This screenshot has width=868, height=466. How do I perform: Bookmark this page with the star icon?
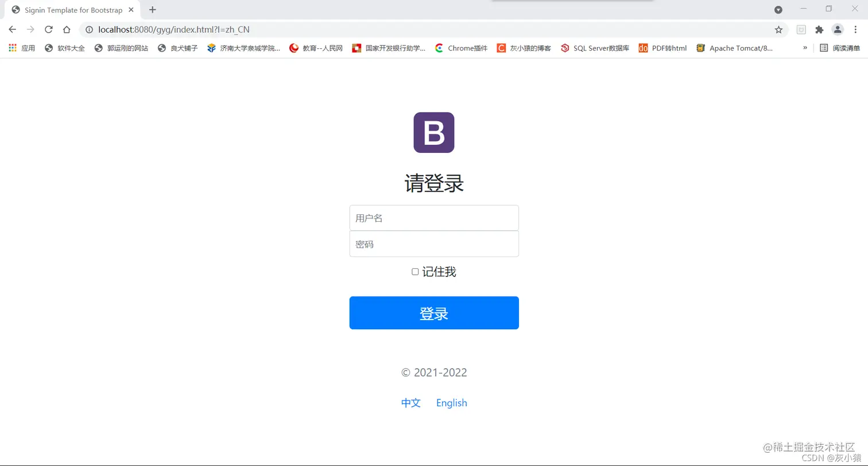pos(778,29)
